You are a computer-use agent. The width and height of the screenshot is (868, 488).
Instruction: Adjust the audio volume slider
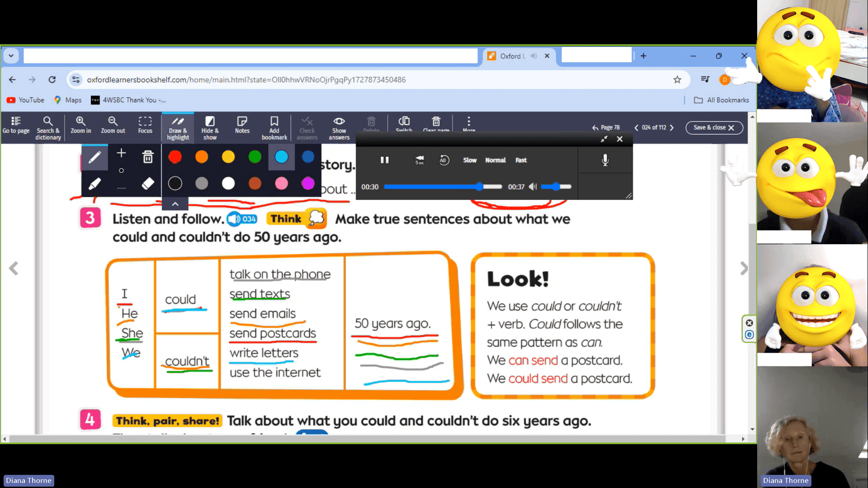point(556,187)
